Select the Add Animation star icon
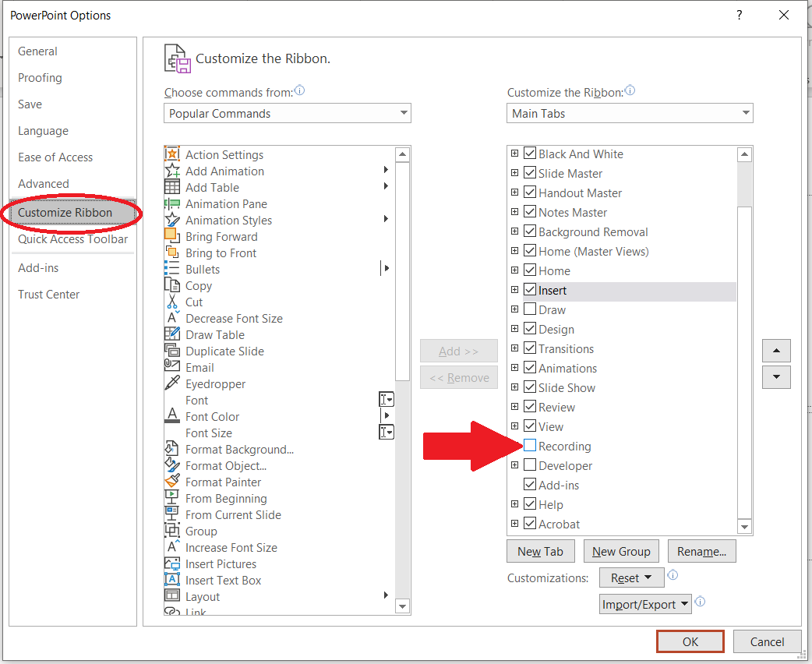 click(x=172, y=171)
